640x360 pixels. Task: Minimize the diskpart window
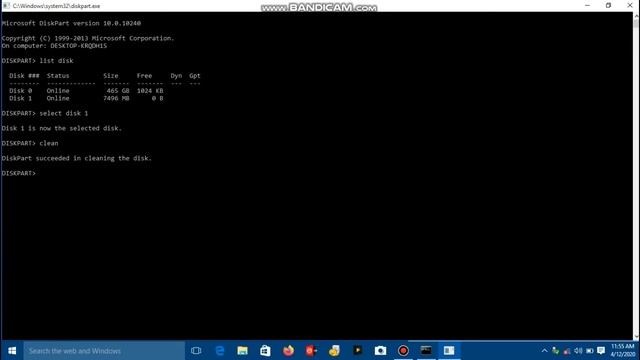point(587,6)
